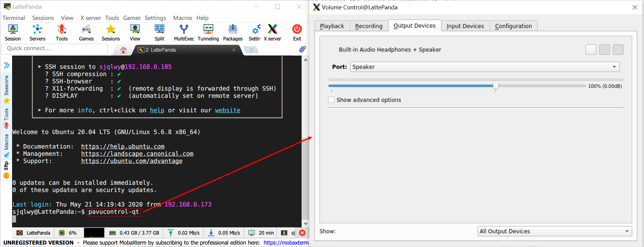Open the All Output Devices dropdown
This screenshot has height=247, width=644.
[554, 231]
